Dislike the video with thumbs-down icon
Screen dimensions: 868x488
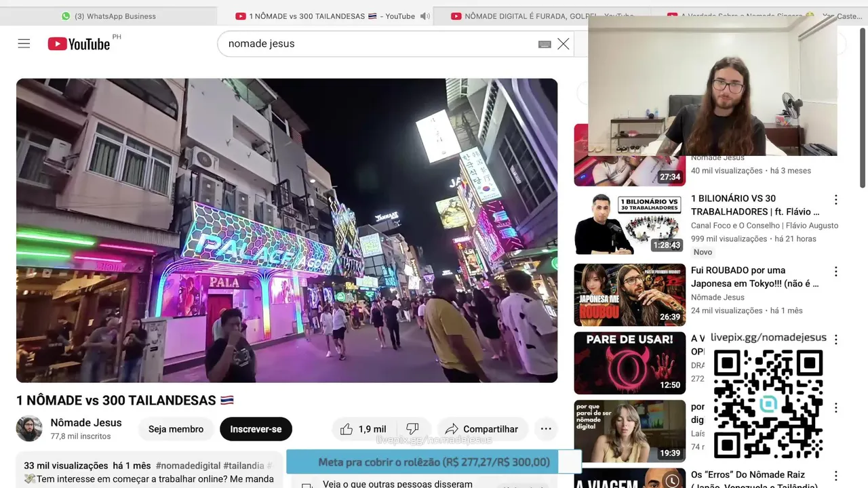tap(412, 429)
